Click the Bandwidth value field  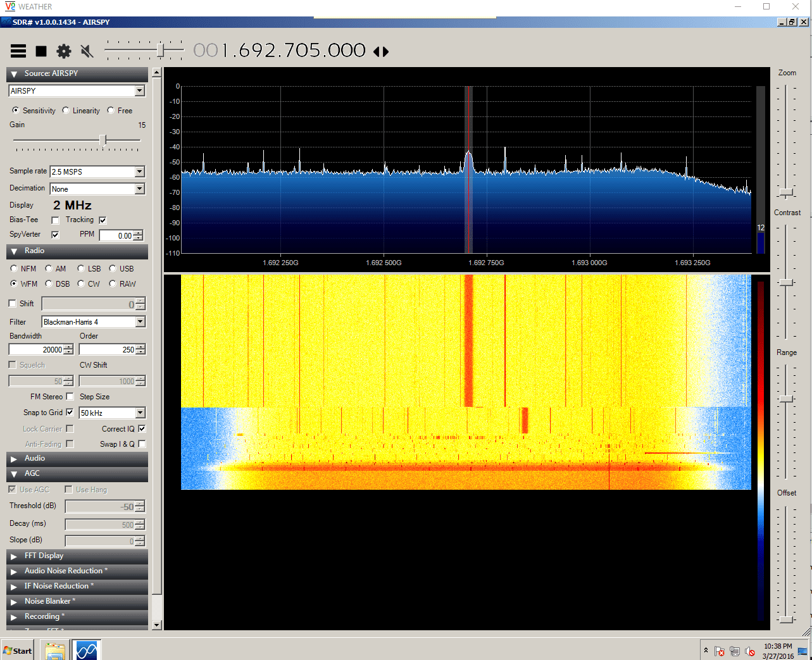pos(36,349)
